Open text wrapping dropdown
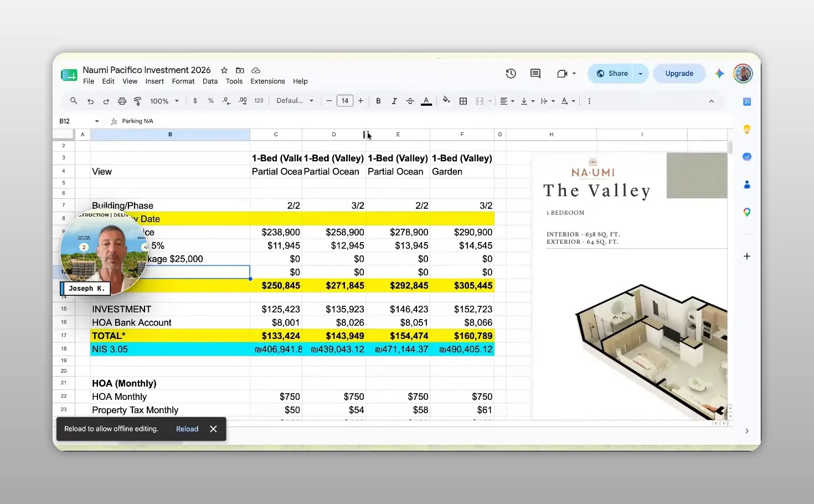Viewport: 814px width, 504px height. (x=548, y=101)
